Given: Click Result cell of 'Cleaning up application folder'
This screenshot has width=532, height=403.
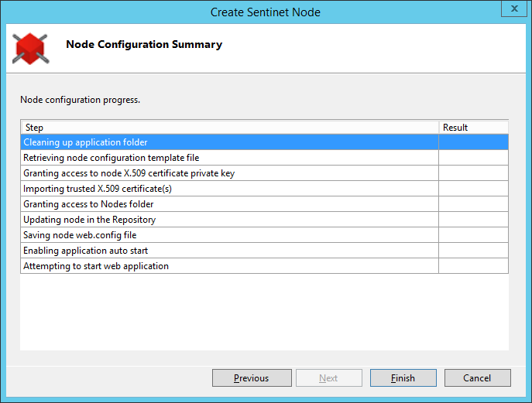Looking at the screenshot, I should [474, 142].
